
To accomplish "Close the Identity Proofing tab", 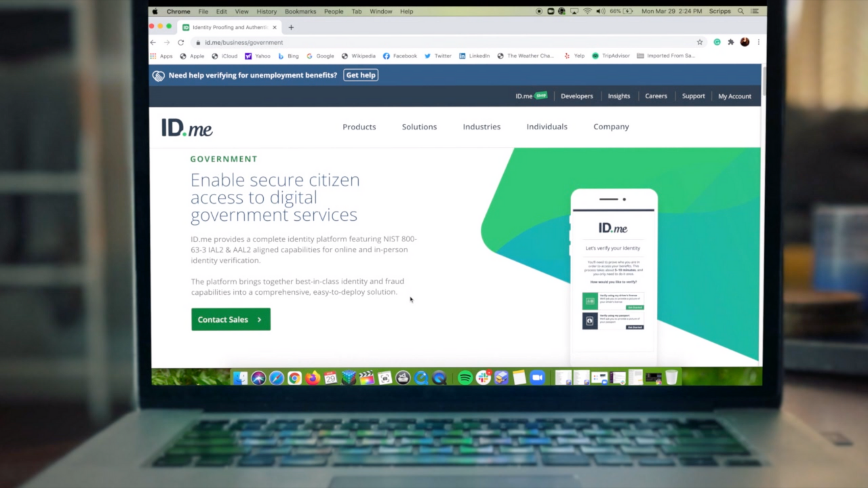I will click(x=276, y=27).
